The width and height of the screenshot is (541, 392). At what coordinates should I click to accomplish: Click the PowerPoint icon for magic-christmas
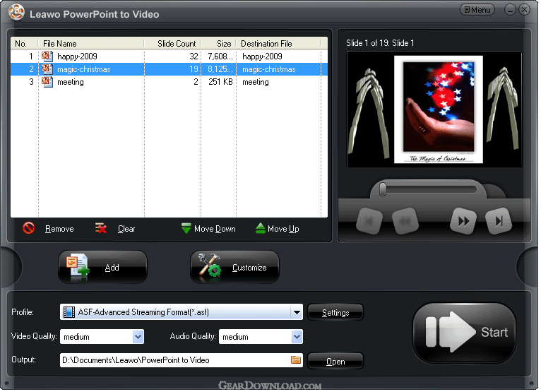tap(47, 69)
